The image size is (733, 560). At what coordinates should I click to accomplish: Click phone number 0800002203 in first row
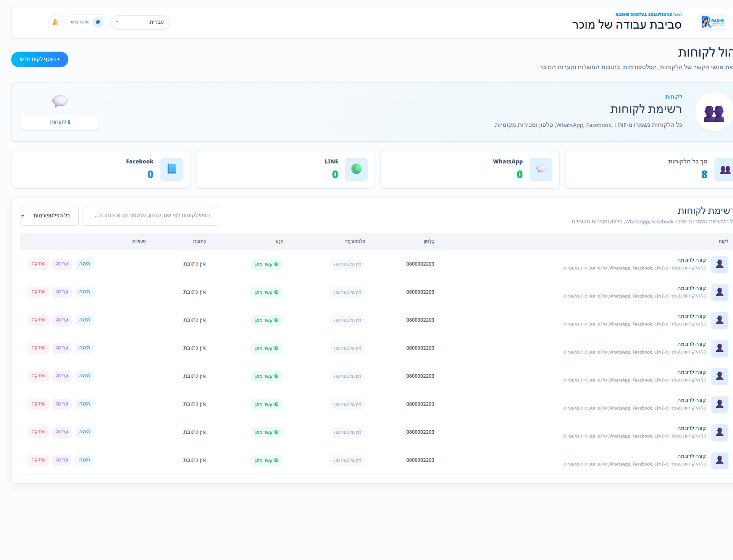click(420, 264)
